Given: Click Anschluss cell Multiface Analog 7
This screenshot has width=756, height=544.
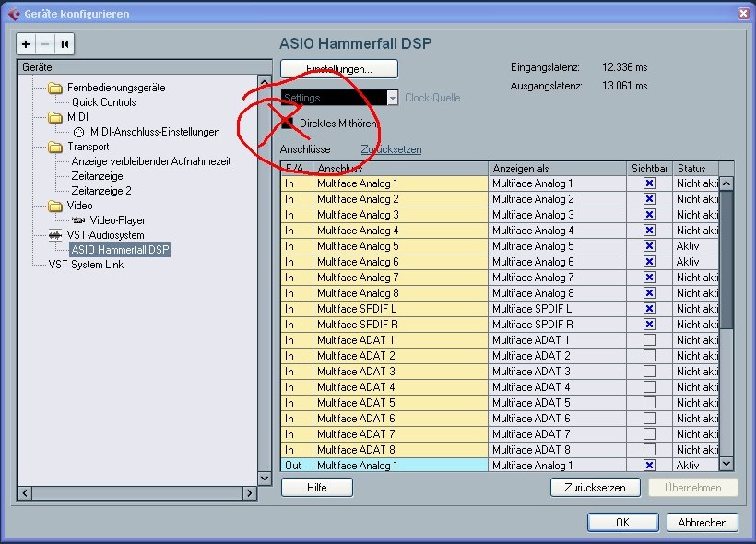Looking at the screenshot, I should [x=401, y=278].
